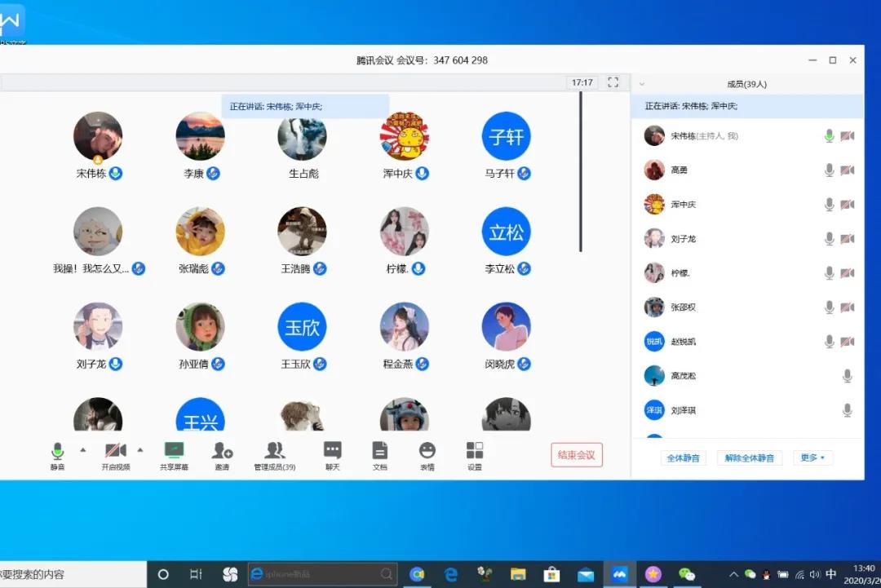
Task: Toggle microphone for 刘泽琪 in member list
Action: [x=848, y=410]
